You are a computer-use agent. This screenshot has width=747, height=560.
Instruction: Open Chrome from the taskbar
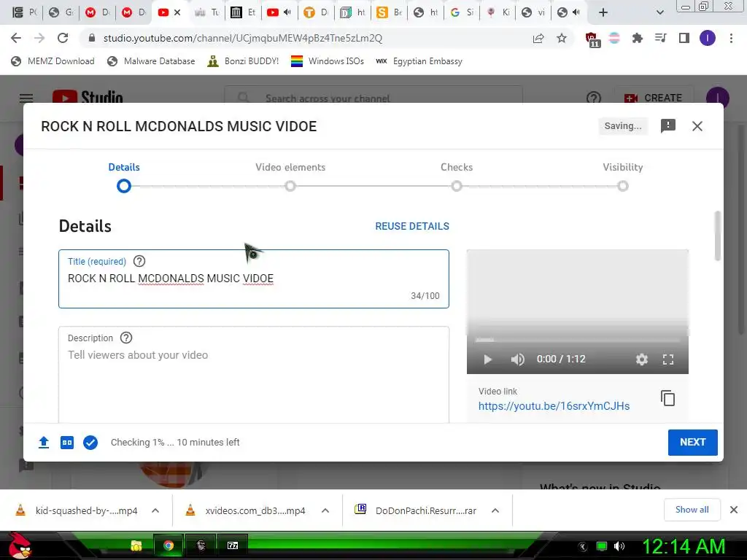(x=169, y=545)
